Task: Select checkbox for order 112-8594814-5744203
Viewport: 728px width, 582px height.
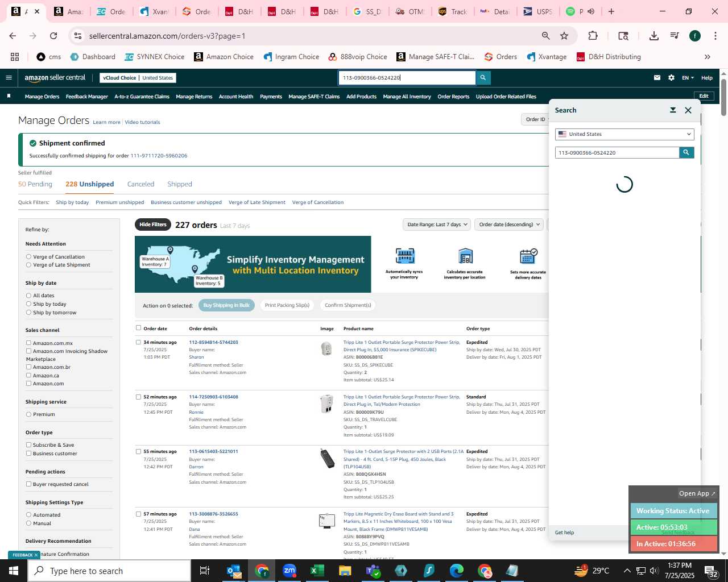Action: (138, 342)
